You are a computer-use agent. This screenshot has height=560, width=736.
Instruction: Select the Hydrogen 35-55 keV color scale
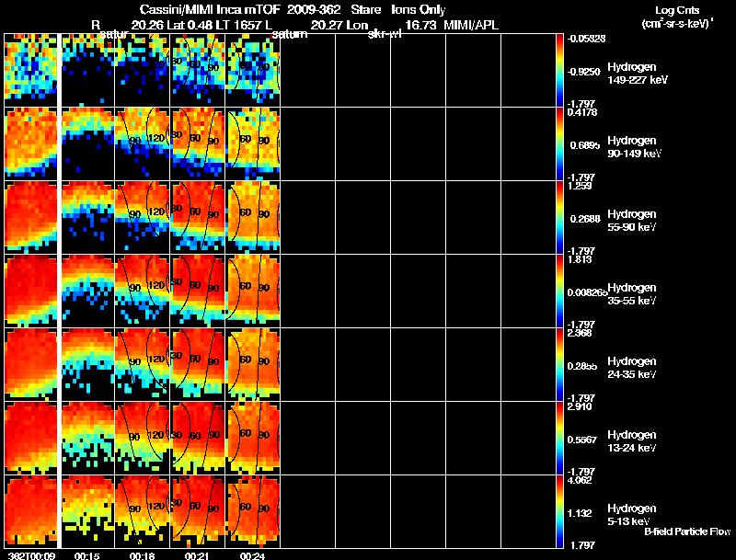tap(559, 291)
